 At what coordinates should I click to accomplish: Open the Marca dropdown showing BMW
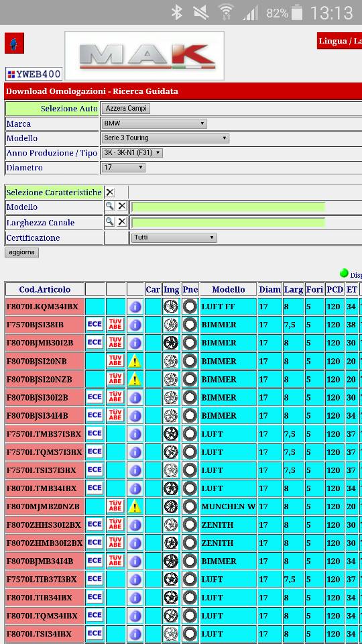click(x=154, y=123)
